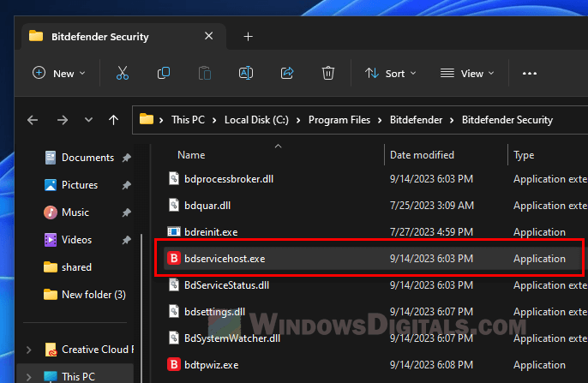Go up one folder level

[113, 120]
